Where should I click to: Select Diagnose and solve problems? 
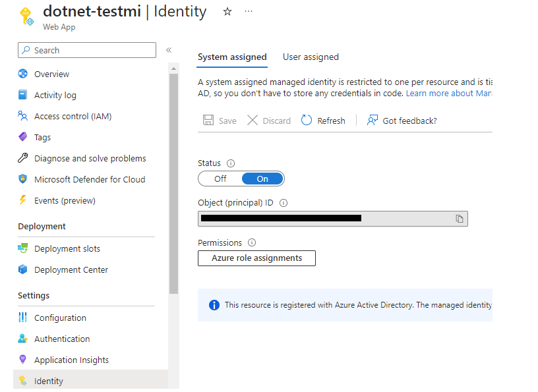coord(89,157)
